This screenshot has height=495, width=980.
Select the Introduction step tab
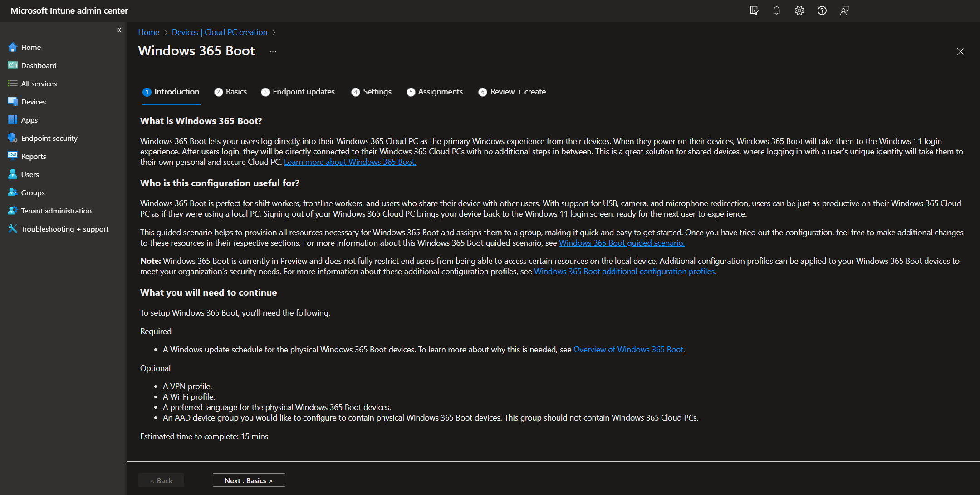[x=171, y=92]
